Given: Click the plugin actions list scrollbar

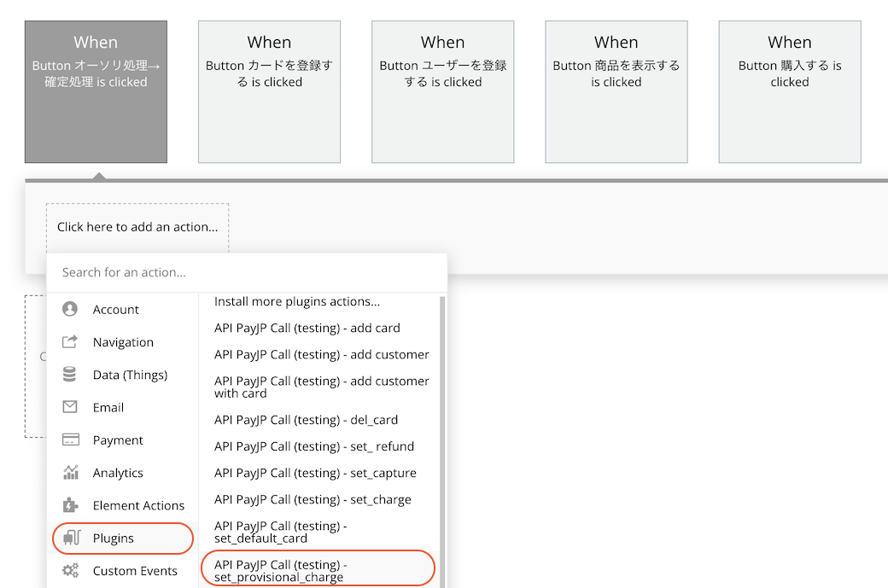Looking at the screenshot, I should click(x=442, y=441).
